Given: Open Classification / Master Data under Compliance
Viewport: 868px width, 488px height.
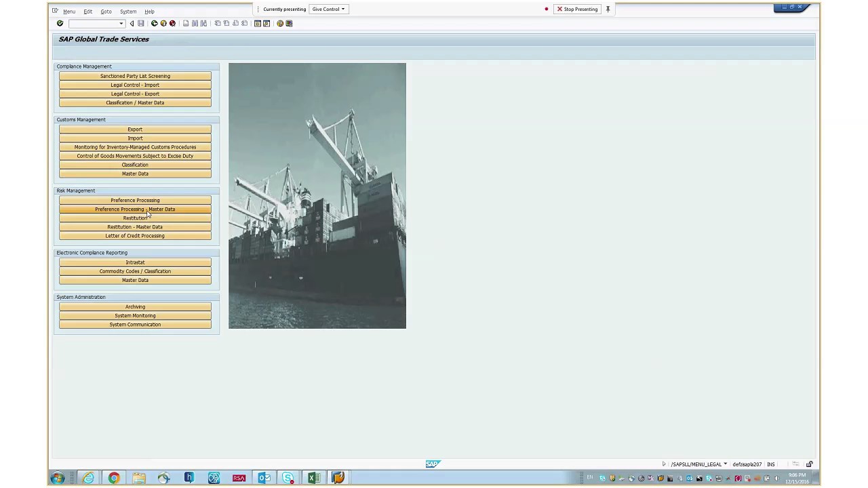Looking at the screenshot, I should pyautogui.click(x=135, y=102).
